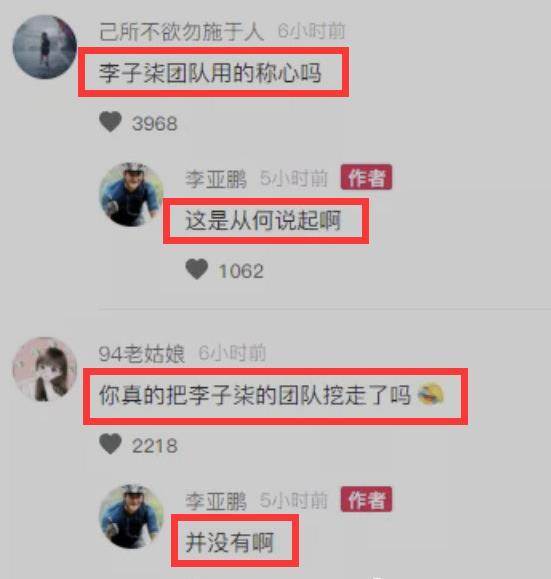The image size is (551, 579).
Task: Open 李亚鹏's avatar beside 并没有啊
Action: pos(132,517)
